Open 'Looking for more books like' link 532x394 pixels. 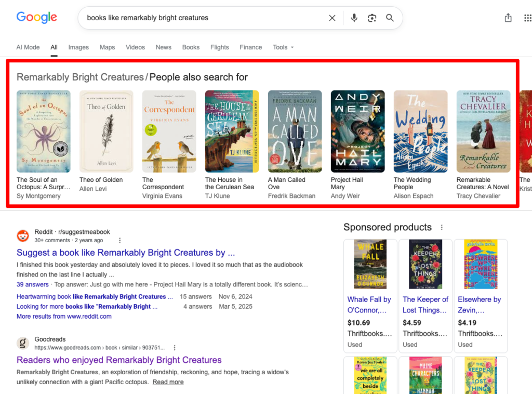click(87, 307)
